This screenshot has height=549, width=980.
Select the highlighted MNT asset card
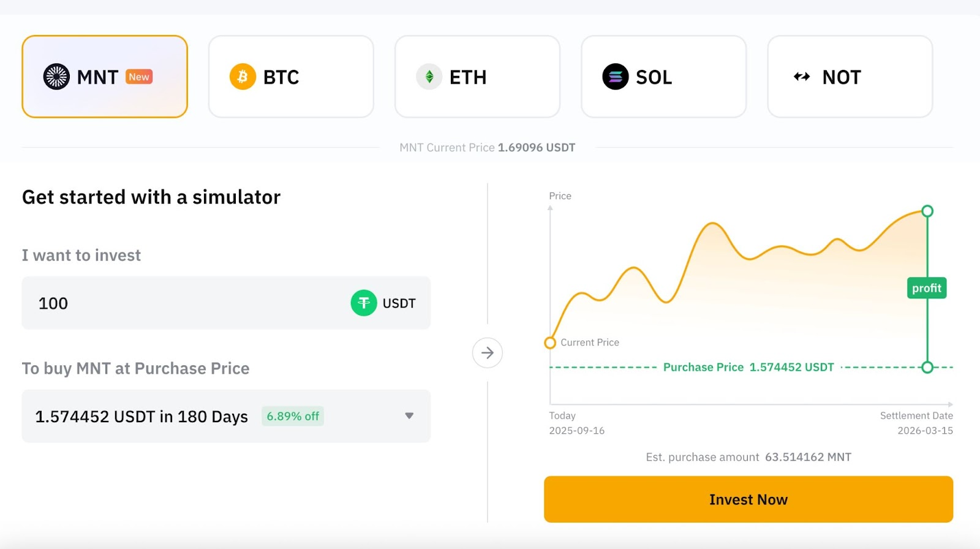click(105, 76)
